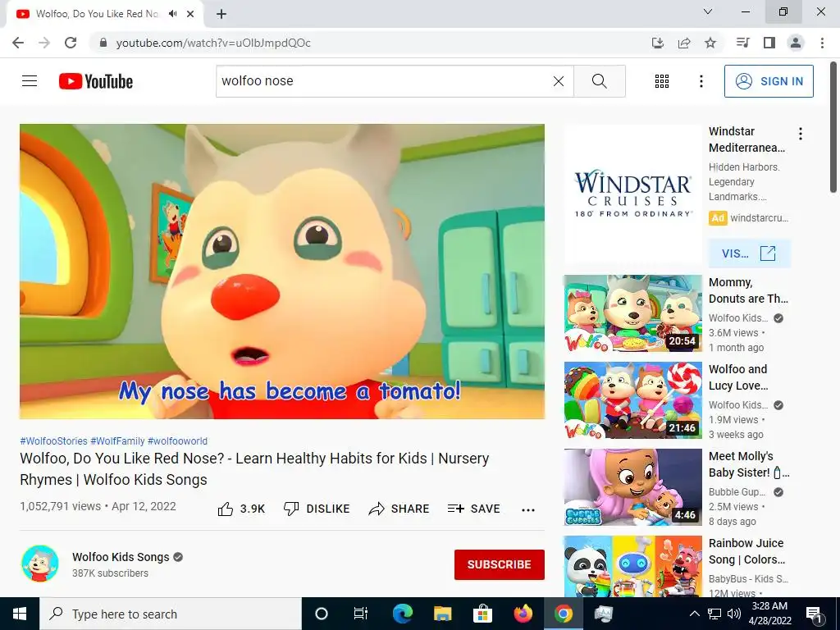Show hidden system tray icons chevron

coord(694,614)
